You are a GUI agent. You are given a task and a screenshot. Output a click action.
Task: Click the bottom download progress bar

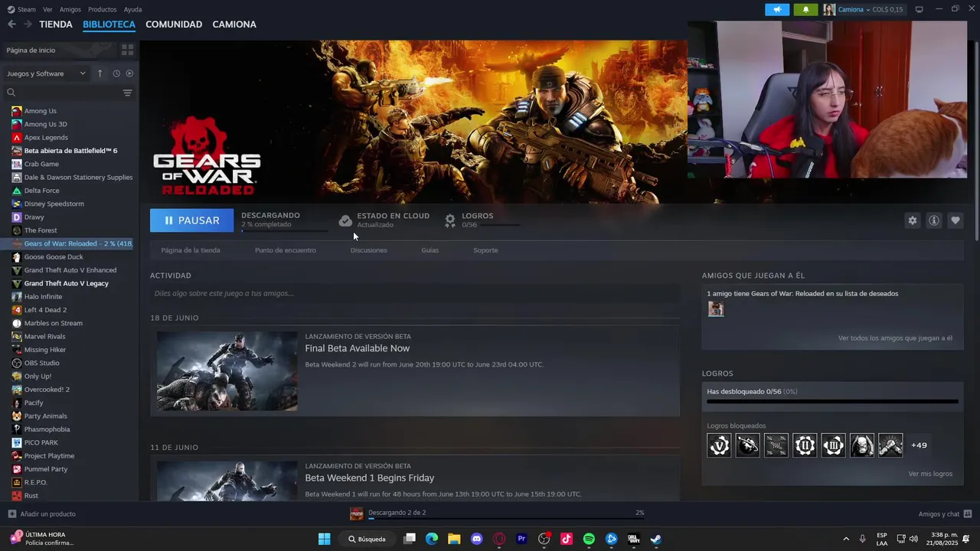[x=506, y=520]
